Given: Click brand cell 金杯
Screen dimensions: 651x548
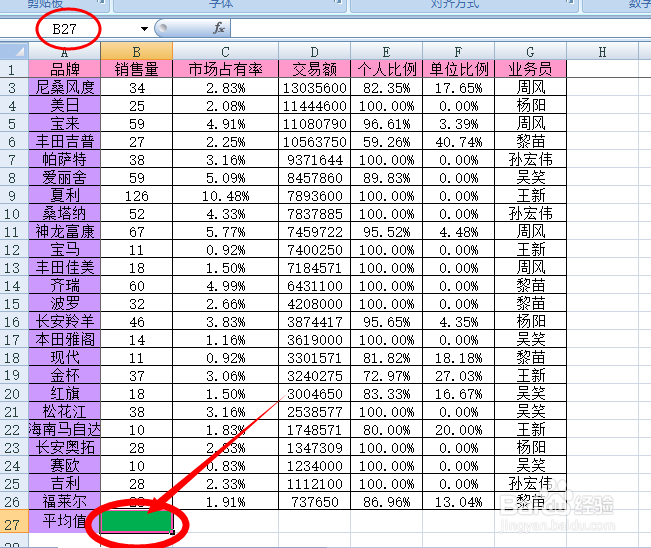Looking at the screenshot, I should (x=64, y=376).
